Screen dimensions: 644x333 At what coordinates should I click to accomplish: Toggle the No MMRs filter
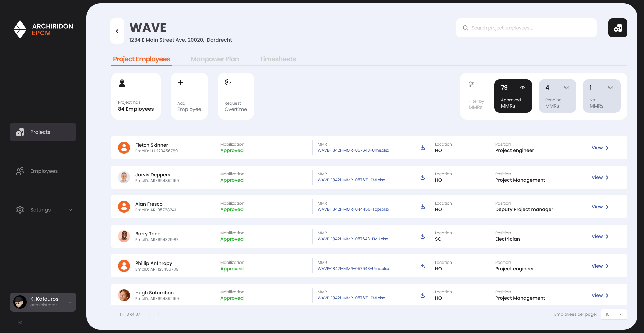point(602,96)
